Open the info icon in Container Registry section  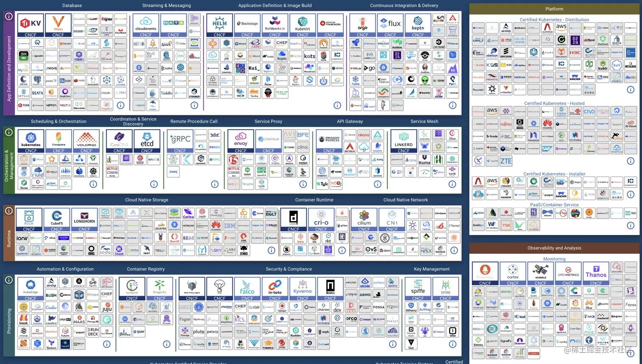pos(166,344)
